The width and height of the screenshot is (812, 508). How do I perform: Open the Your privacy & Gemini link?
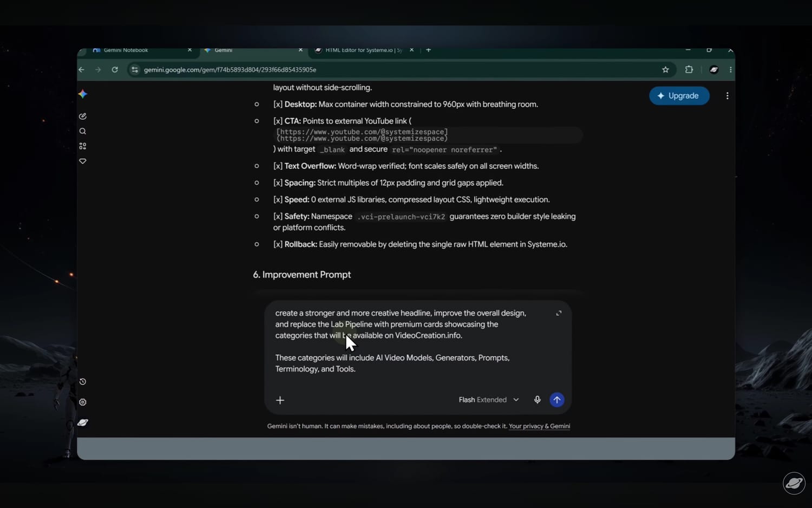tap(539, 426)
